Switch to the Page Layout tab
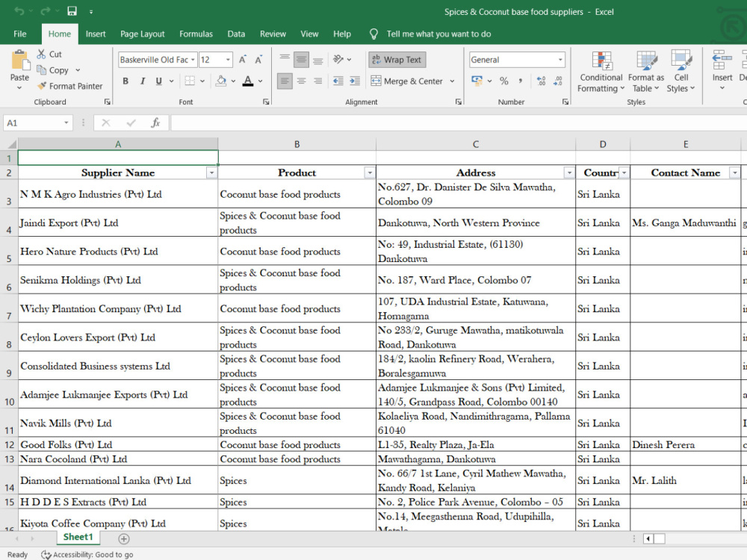The width and height of the screenshot is (747, 560). pos(142,34)
